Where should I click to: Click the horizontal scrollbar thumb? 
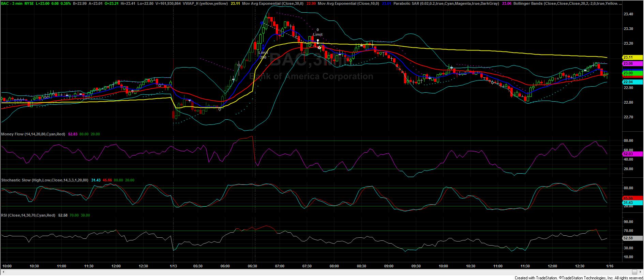[634, 272]
